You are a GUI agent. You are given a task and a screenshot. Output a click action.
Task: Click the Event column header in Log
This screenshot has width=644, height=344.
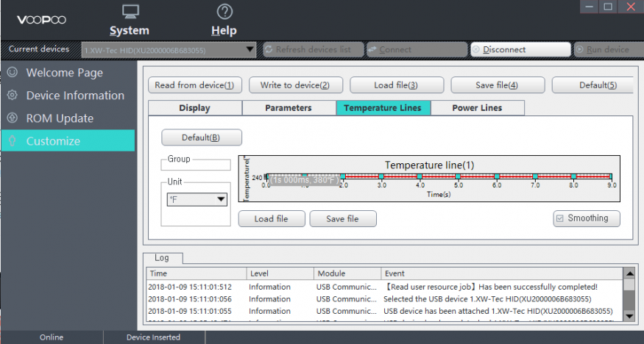pyautogui.click(x=502, y=273)
